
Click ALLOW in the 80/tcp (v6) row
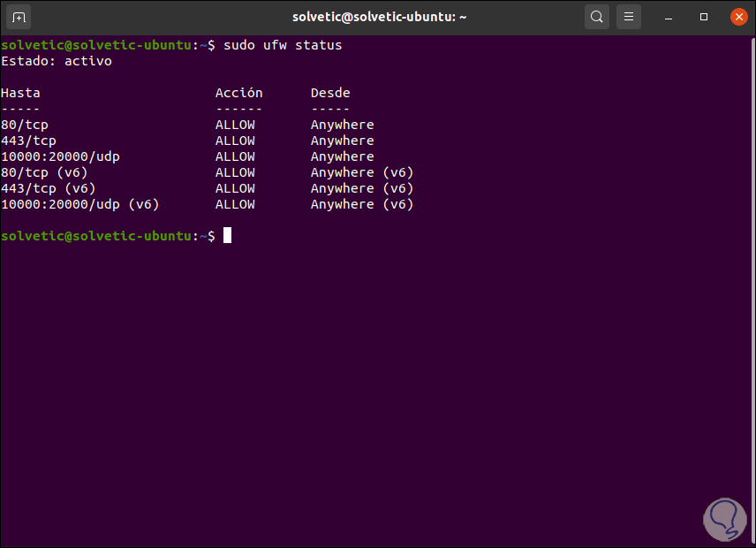point(235,172)
